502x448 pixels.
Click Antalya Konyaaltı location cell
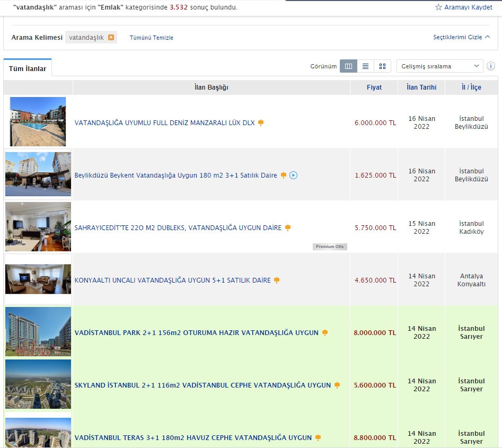[471, 280]
